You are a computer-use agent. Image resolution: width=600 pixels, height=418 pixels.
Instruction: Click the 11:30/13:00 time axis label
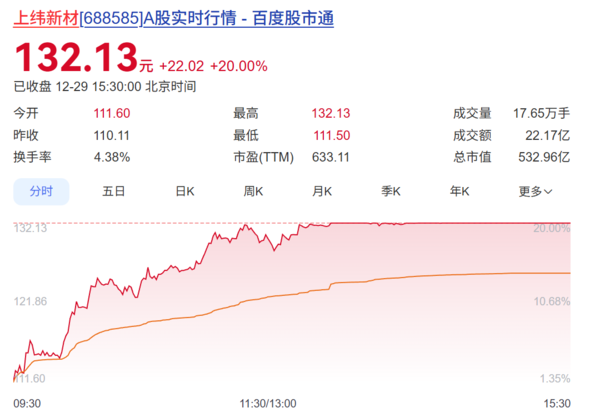(x=268, y=403)
